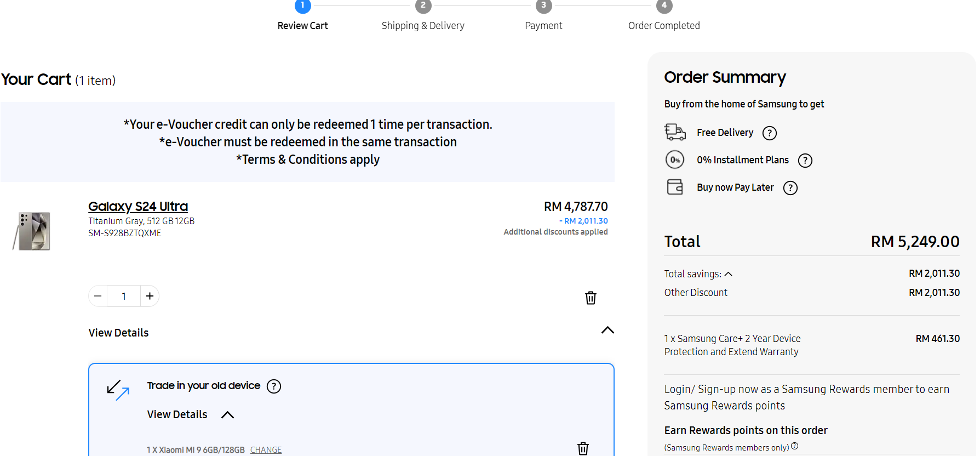980x456 pixels.
Task: Remove the Xiaomi MI 9 trade-in device
Action: coord(583,448)
